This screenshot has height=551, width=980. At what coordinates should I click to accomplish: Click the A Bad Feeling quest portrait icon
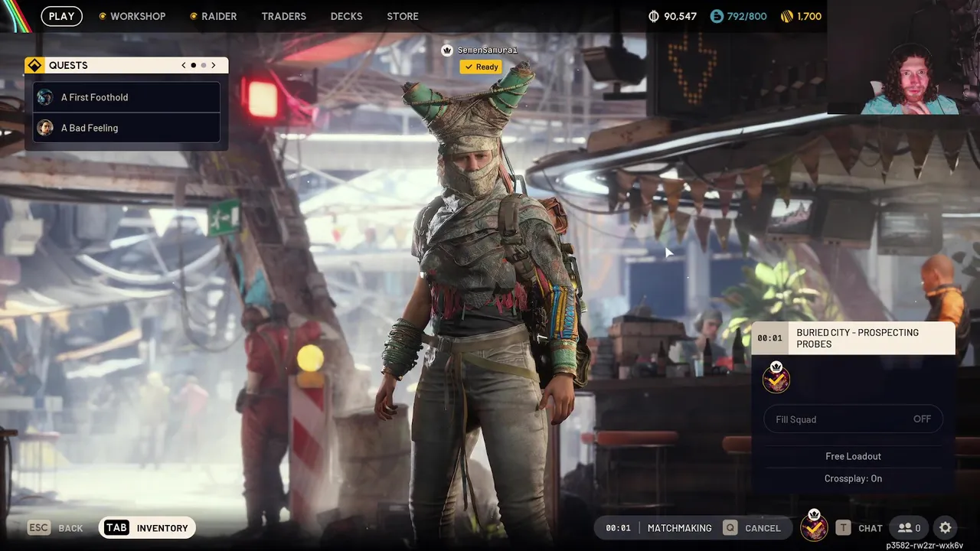[x=45, y=128]
